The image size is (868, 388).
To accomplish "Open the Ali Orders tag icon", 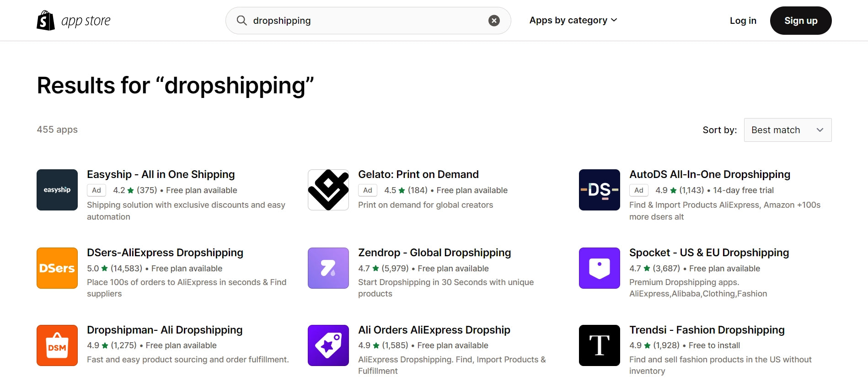I will pyautogui.click(x=328, y=345).
